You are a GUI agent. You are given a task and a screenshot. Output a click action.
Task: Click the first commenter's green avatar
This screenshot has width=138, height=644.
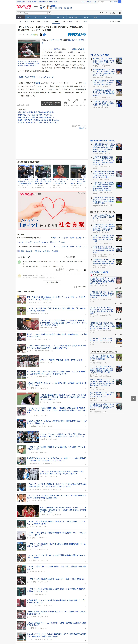point(19,262)
